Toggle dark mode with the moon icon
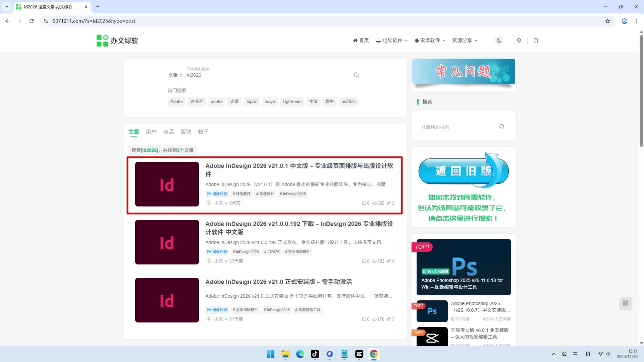The width and height of the screenshot is (644, 362). click(x=499, y=40)
